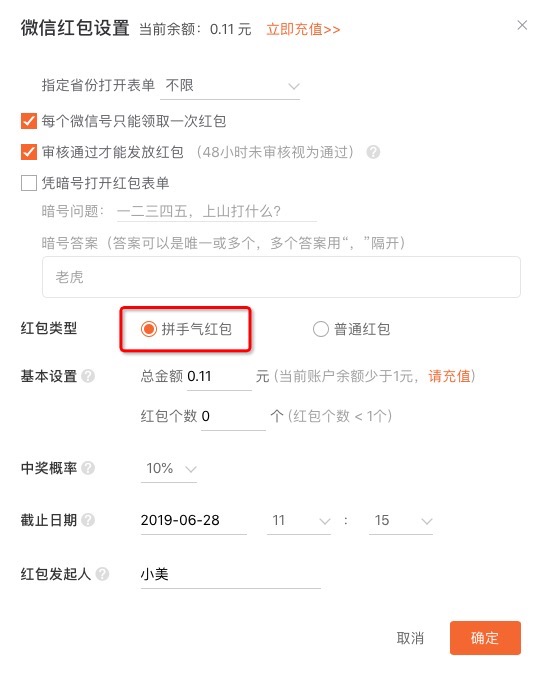Uncheck 每个微信号只能领取一次红包
Screen dimensions: 551x680
[29, 121]
